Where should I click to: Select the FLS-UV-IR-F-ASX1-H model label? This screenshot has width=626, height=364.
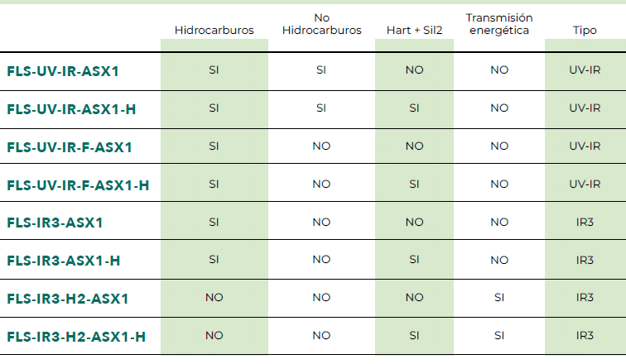pyautogui.click(x=78, y=184)
